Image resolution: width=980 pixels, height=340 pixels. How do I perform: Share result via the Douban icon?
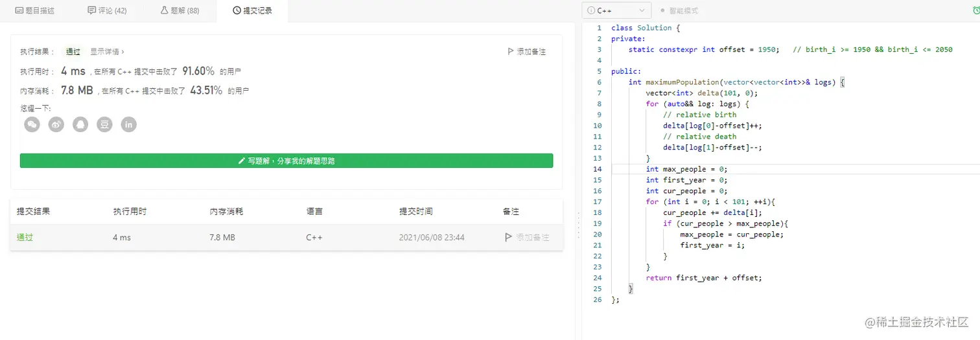pos(104,124)
